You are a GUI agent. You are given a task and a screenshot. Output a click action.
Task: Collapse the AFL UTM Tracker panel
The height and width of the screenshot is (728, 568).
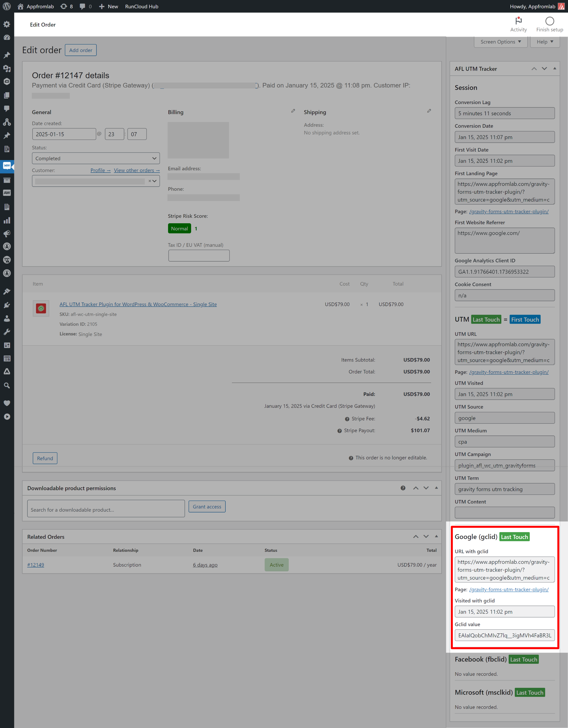coord(555,69)
